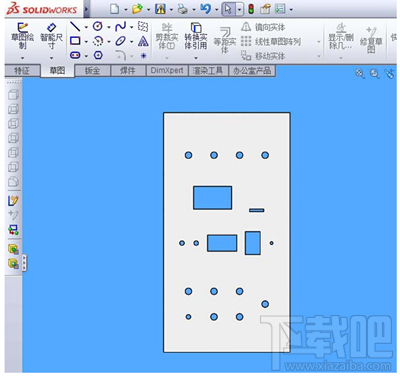Screen dimensions: 400x376
Task: Select the tall vertical rectangular cutout
Action: coord(253,243)
